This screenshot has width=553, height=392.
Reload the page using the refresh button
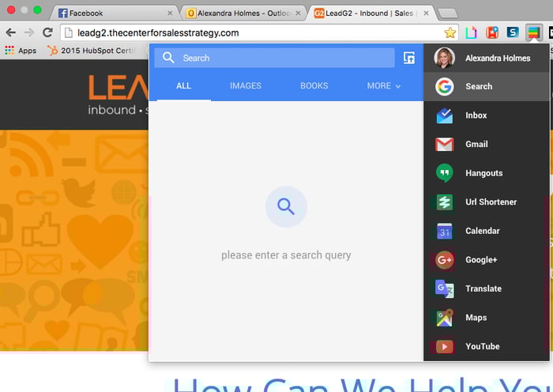click(47, 32)
